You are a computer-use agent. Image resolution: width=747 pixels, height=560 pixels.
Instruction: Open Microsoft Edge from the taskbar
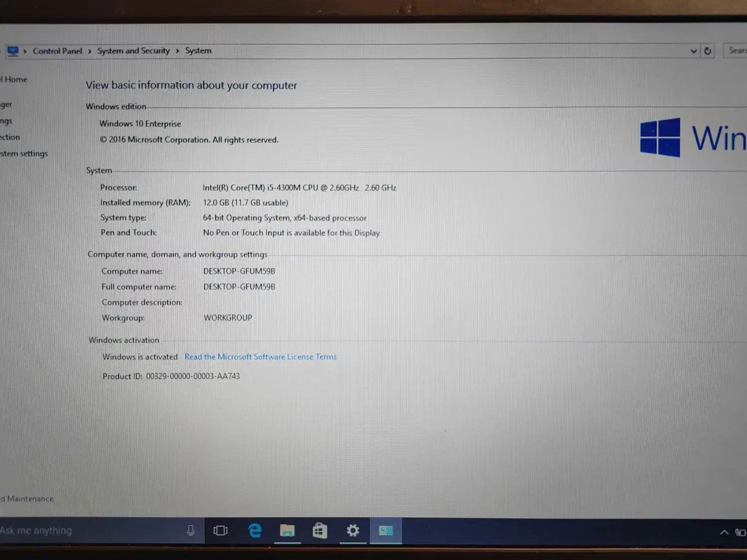click(x=255, y=531)
